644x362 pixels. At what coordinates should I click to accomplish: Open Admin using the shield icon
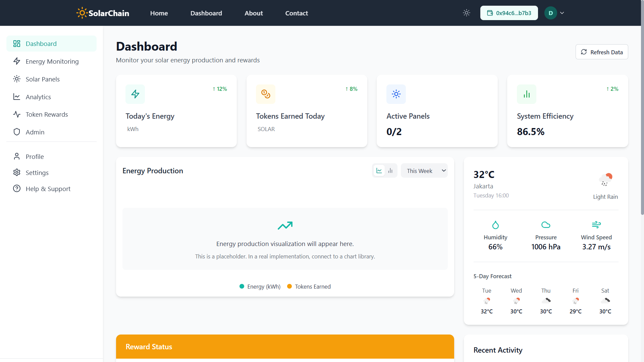coord(17,132)
